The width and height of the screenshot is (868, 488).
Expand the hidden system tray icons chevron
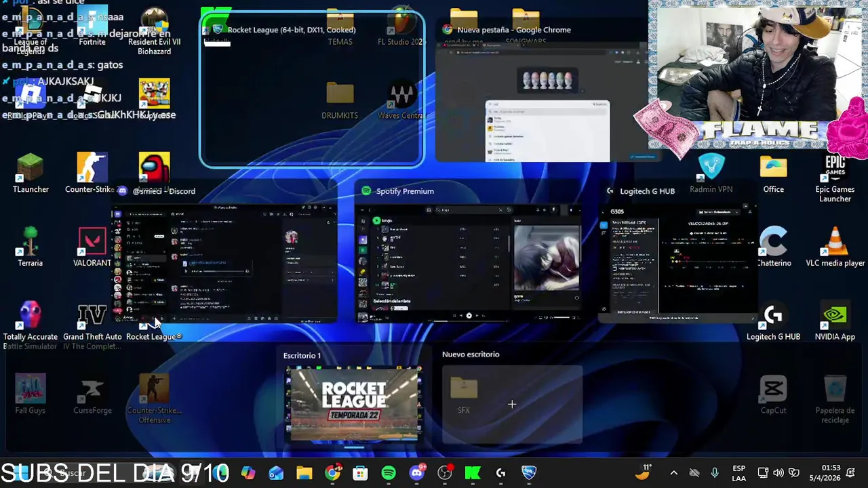pyautogui.click(x=673, y=472)
